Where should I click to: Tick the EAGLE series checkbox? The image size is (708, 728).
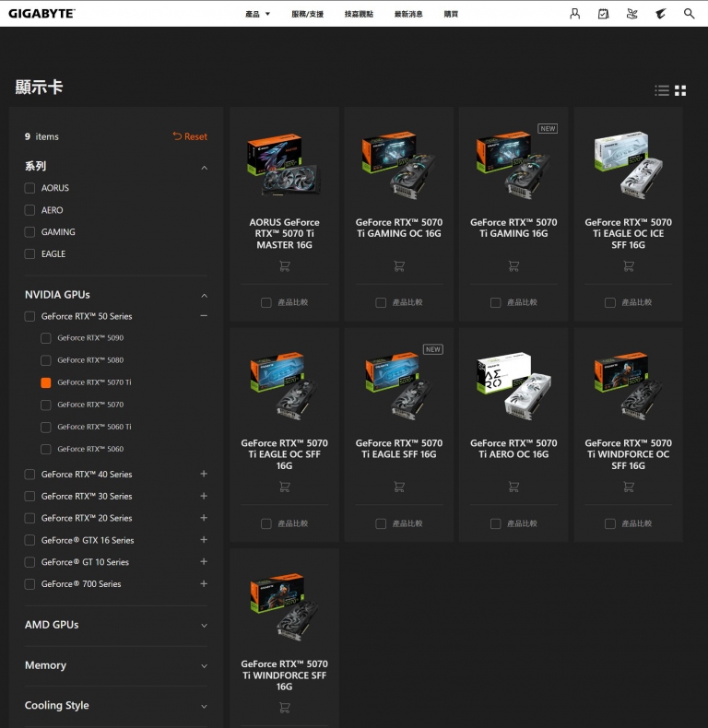pyautogui.click(x=29, y=254)
